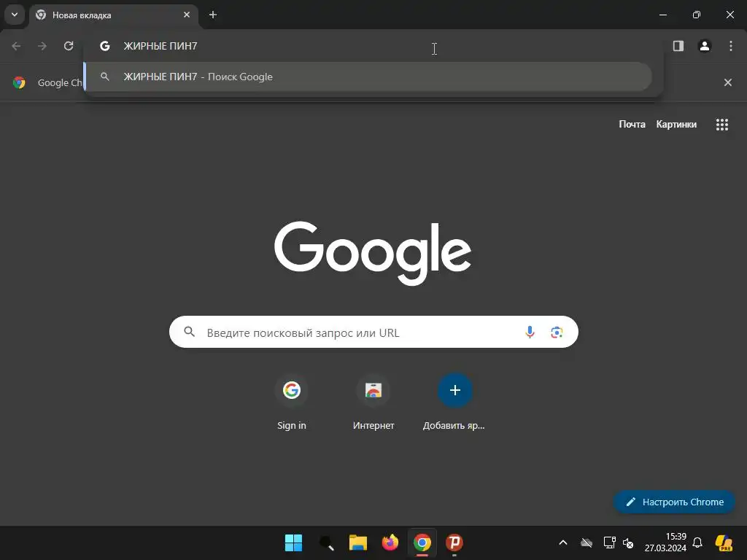Click the magnifier icon in search box
The width and height of the screenshot is (747, 560).
coord(190,332)
